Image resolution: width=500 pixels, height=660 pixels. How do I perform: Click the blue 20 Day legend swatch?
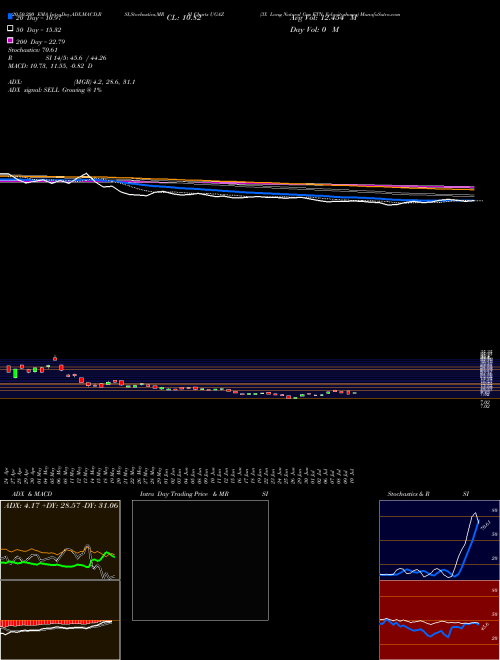click(10, 16)
